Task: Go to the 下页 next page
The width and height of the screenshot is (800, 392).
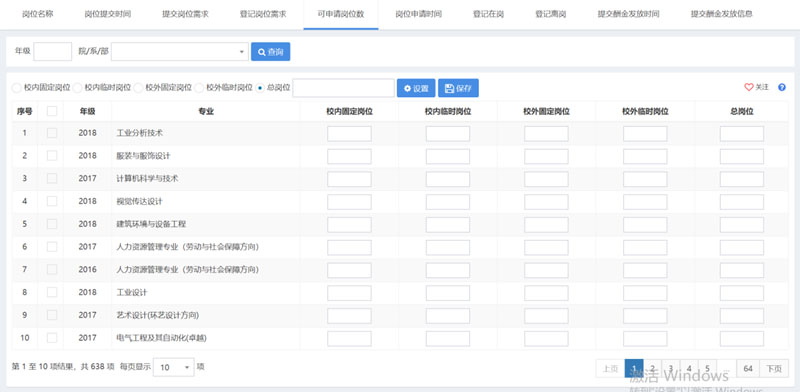Action: click(774, 369)
